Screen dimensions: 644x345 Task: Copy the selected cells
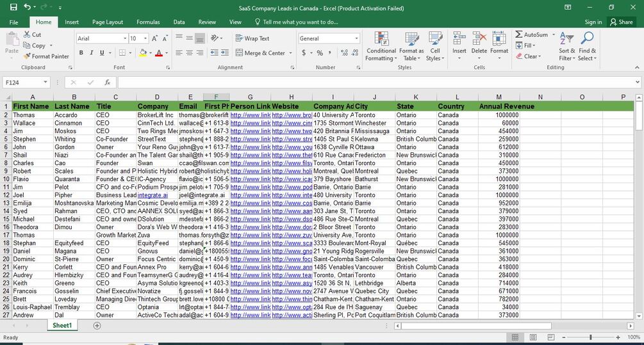(35, 45)
